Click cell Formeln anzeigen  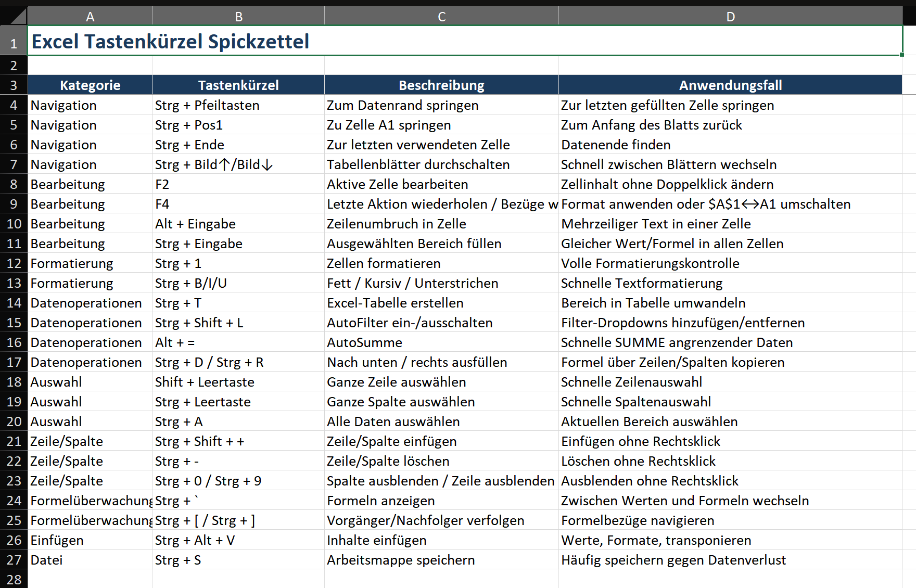[441, 501]
